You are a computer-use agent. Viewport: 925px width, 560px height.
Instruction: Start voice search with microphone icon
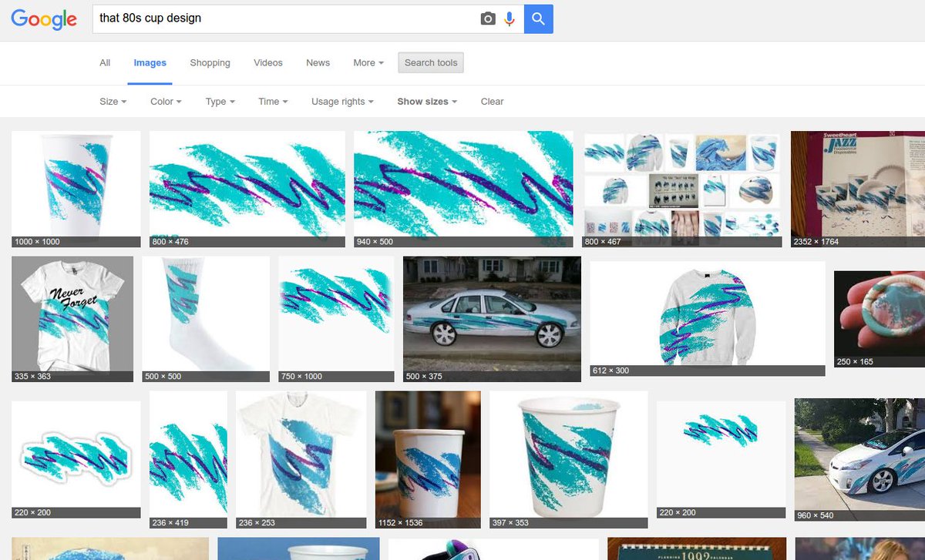510,18
